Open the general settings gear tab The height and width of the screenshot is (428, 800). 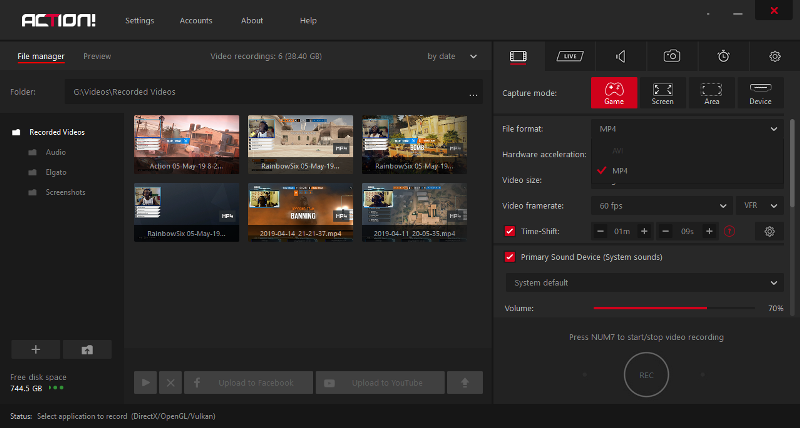point(774,56)
